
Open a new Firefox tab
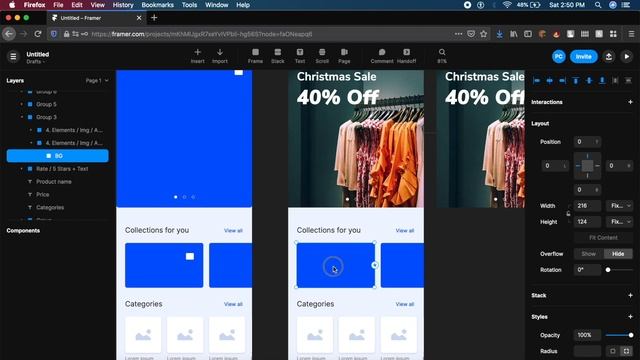154,18
